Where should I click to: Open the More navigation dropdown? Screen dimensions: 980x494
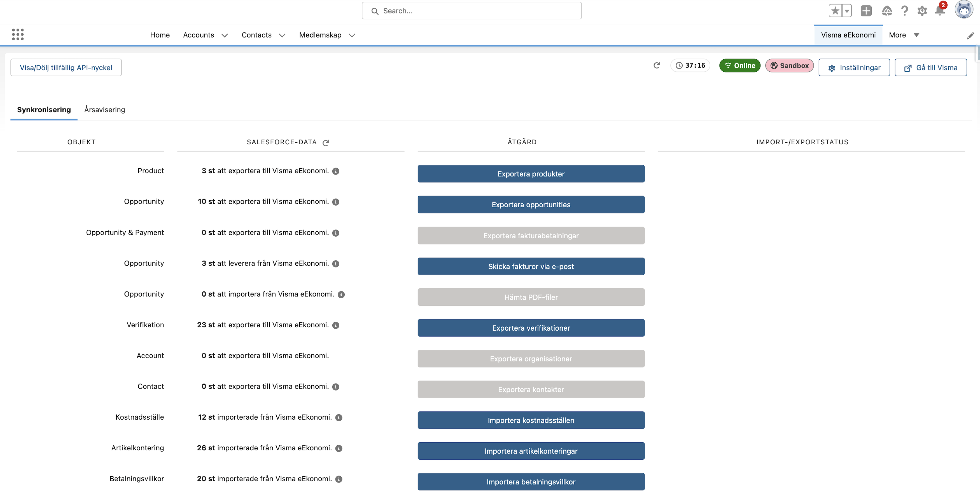[904, 35]
